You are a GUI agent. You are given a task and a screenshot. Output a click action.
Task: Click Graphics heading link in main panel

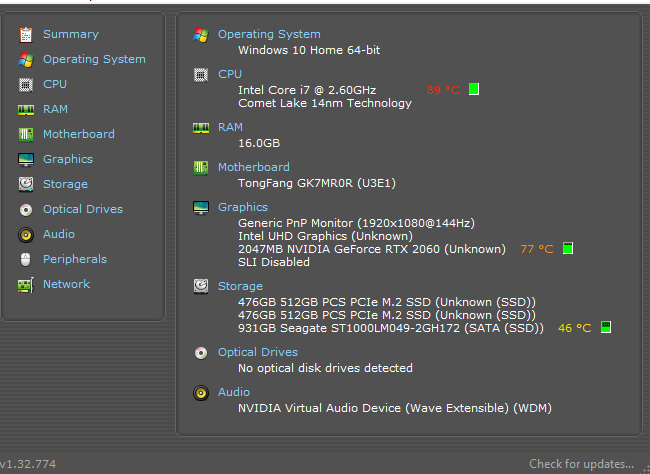tap(243, 207)
